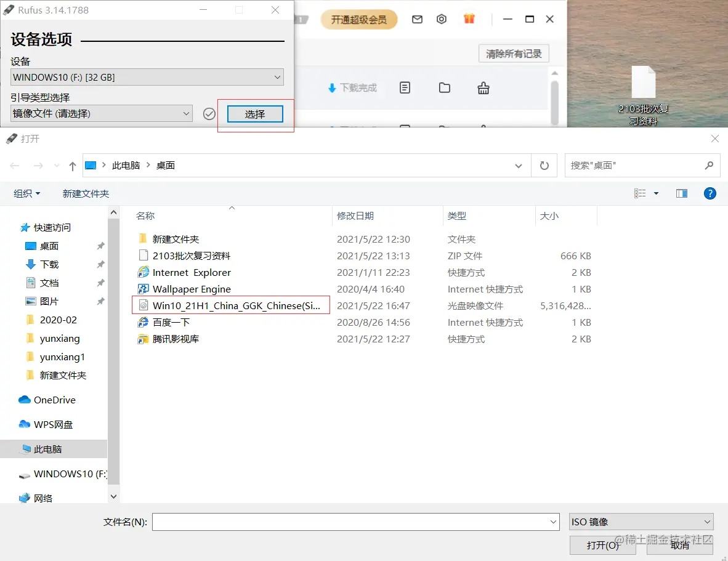This screenshot has width=728, height=561.
Task: Select 百度一下 shortcut in file list
Action: tap(171, 323)
